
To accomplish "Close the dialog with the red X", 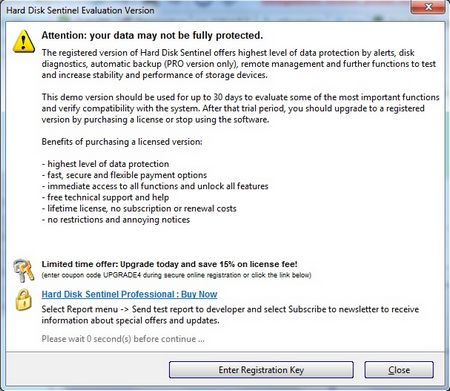I will 428,7.
